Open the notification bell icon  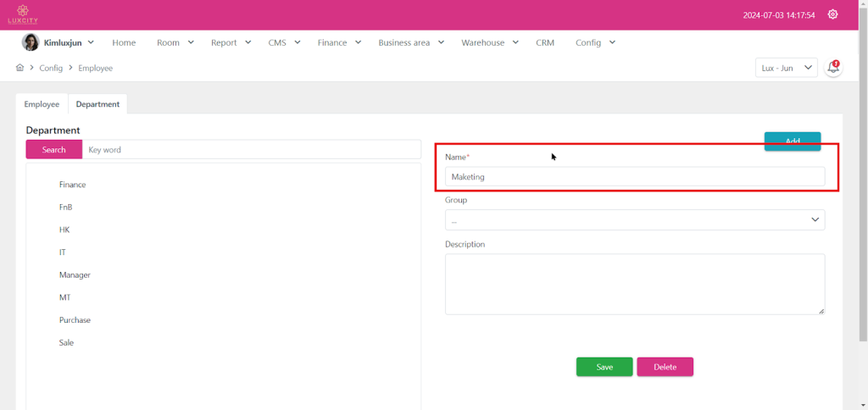point(833,68)
